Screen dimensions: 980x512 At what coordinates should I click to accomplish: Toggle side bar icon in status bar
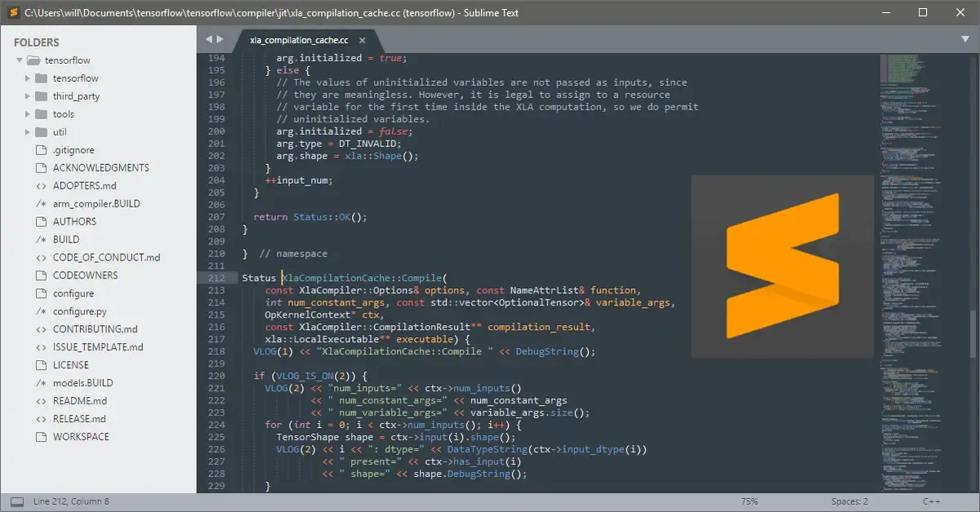coord(17,501)
